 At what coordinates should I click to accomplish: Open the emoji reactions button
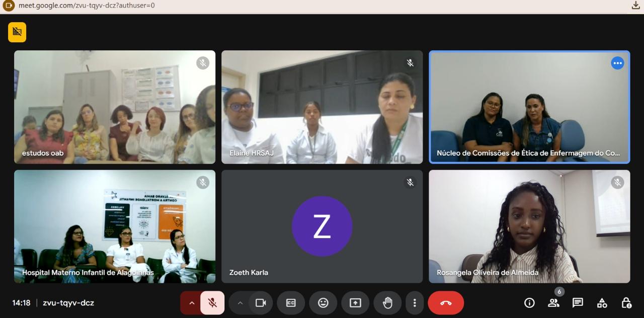(323, 303)
